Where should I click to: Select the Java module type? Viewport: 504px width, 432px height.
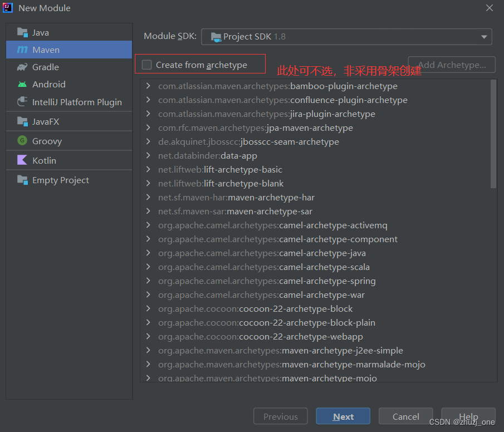[69, 32]
